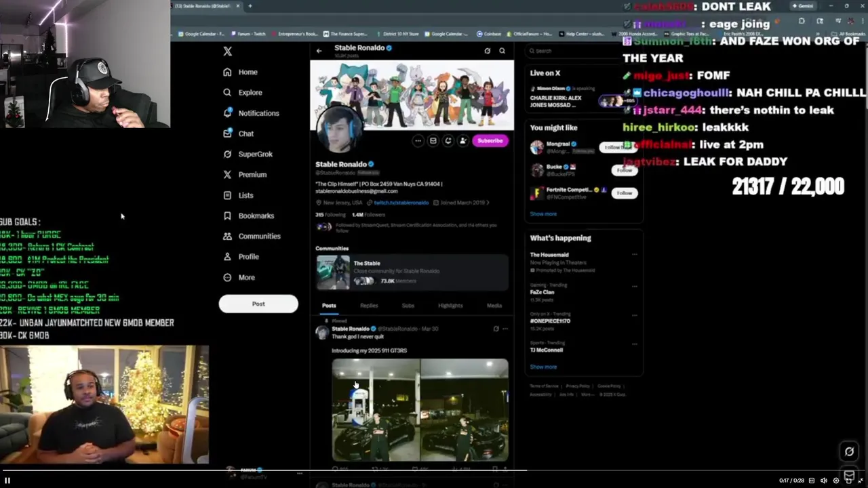Click the X Search input field
The image size is (868, 488).
583,51
